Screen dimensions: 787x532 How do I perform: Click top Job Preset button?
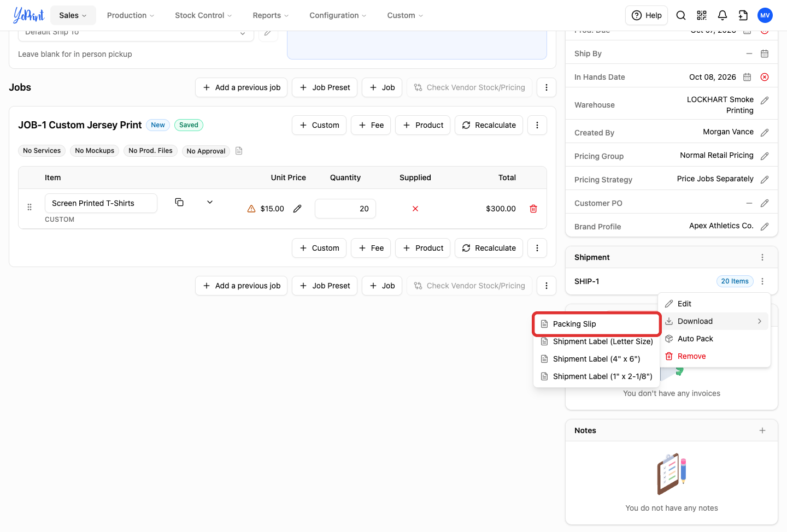point(325,87)
